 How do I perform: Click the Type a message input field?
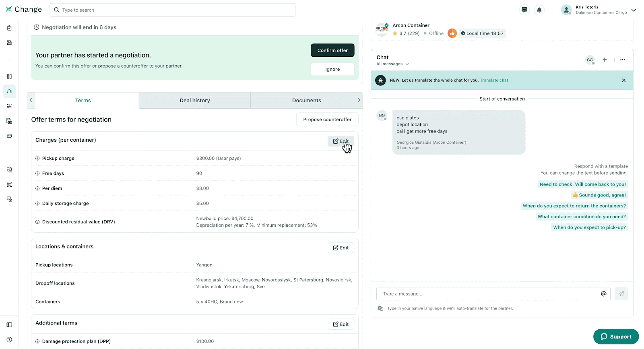click(x=487, y=294)
